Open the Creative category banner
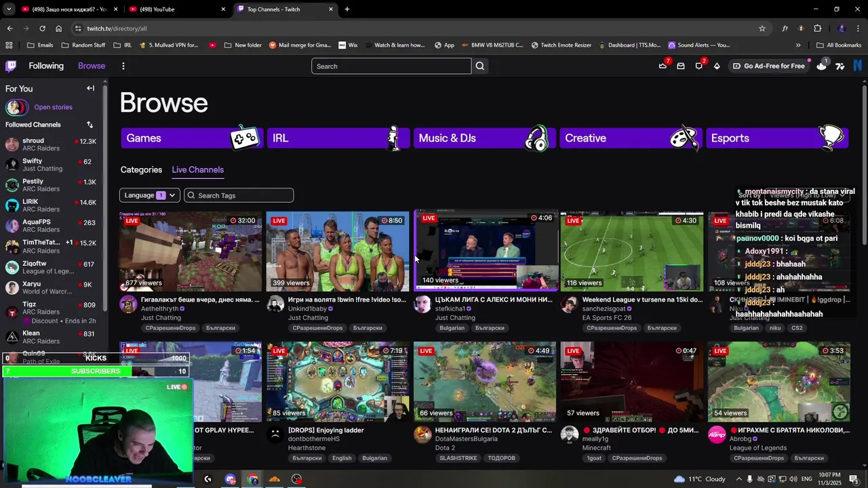Screen dimensions: 868x488 point(631,138)
